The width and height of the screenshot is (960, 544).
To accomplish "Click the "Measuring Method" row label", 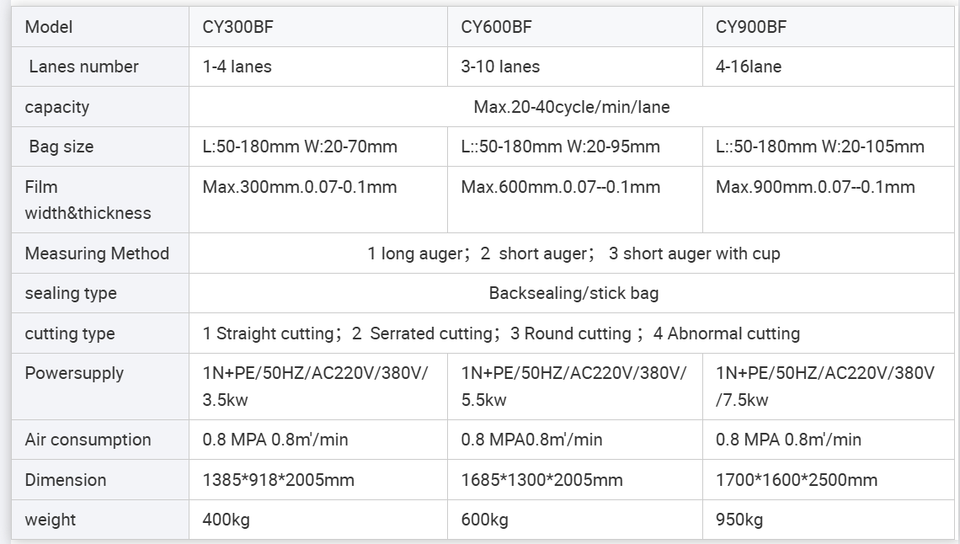I will click(97, 254).
